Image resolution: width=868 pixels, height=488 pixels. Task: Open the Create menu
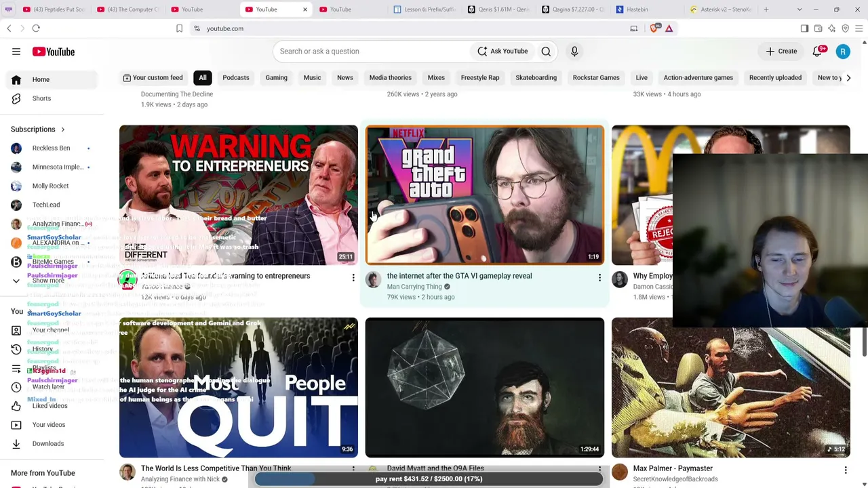[781, 52]
